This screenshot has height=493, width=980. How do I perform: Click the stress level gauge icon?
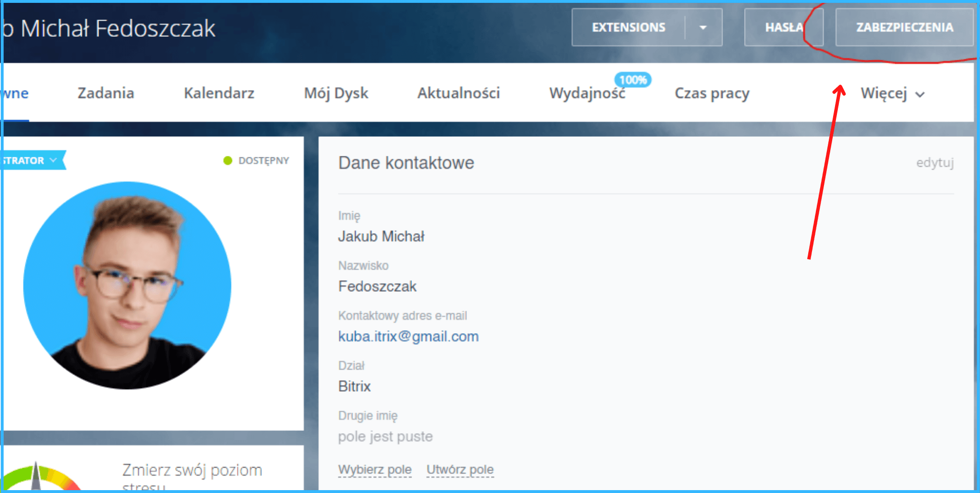(38, 478)
